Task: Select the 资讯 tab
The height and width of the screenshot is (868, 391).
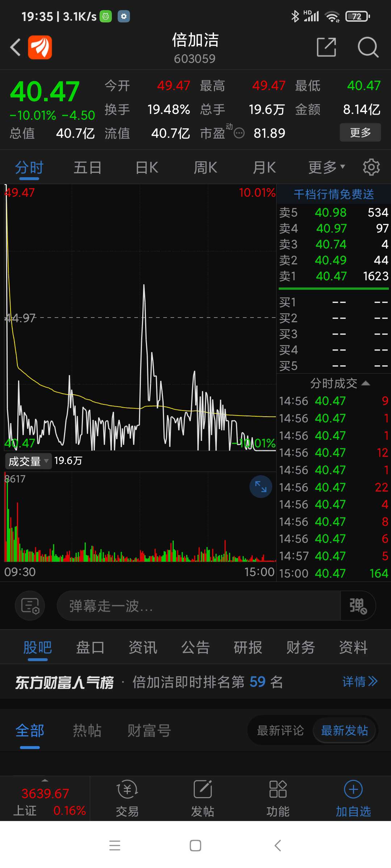Action: click(143, 647)
